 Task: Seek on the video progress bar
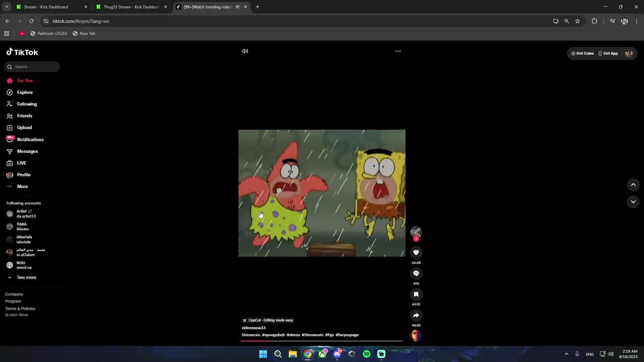point(322,341)
